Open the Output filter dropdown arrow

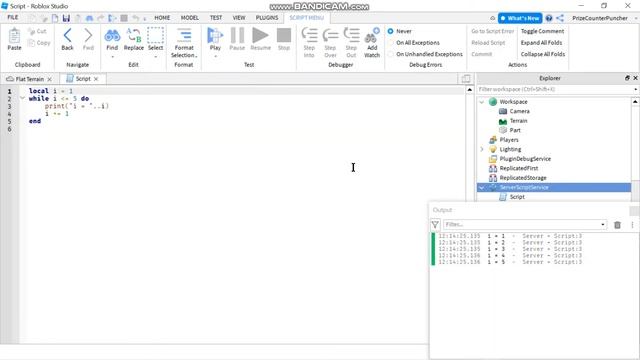click(x=602, y=224)
